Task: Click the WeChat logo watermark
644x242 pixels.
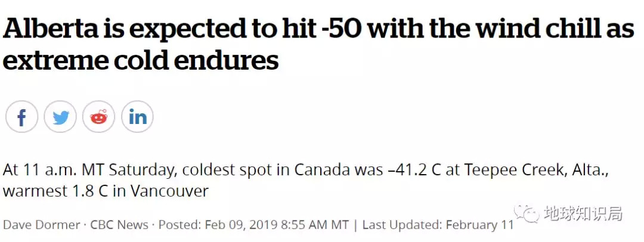Action: [x=527, y=213]
